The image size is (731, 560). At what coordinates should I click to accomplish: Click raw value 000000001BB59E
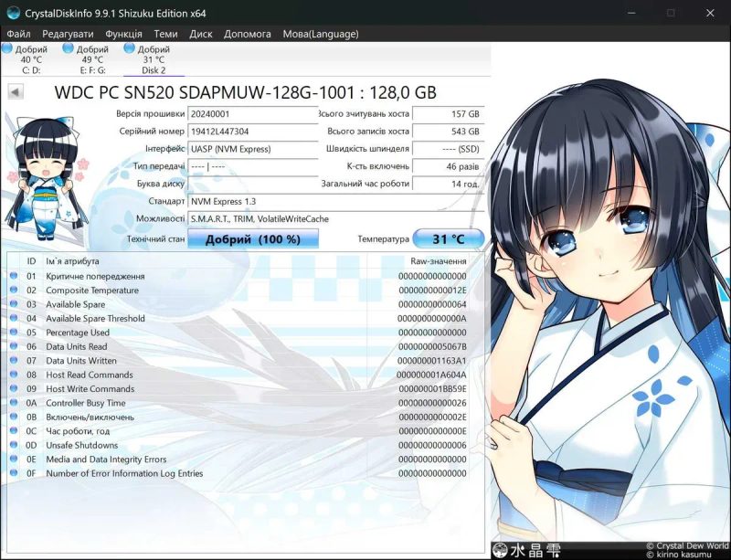(x=432, y=389)
